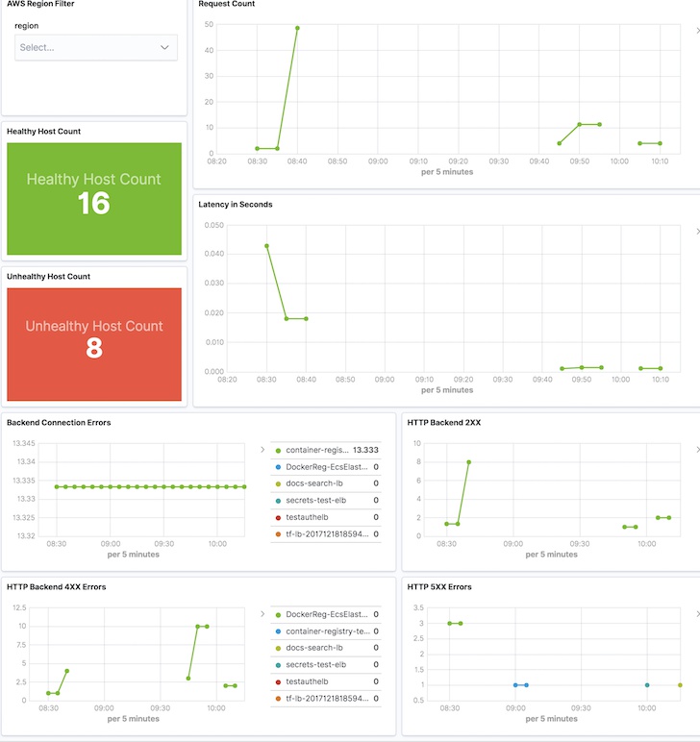Click green dot beside DockerReg-EcsElast in 4XX legend
The image size is (700, 742).
pyautogui.click(x=278, y=614)
